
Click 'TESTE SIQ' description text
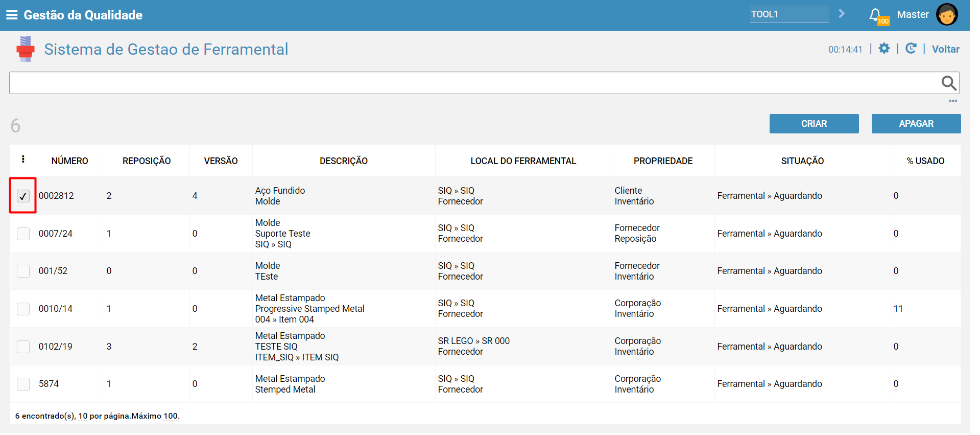point(276,347)
